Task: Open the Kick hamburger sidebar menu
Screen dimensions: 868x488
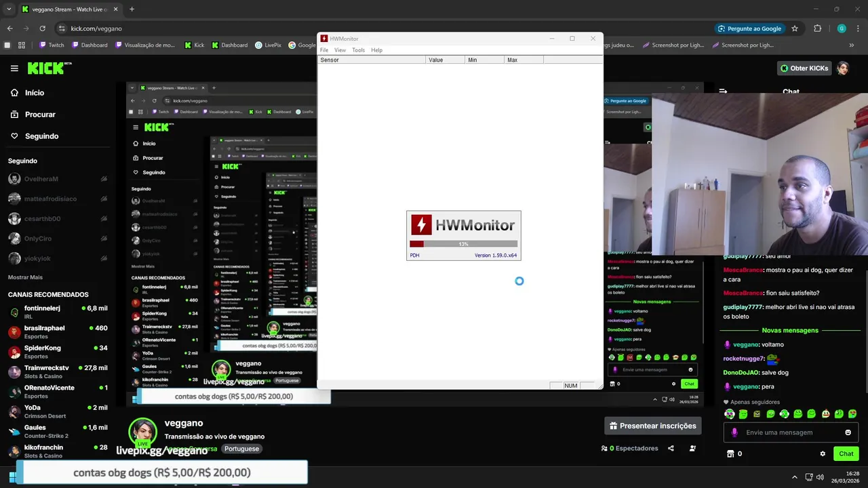Action: coord(14,68)
